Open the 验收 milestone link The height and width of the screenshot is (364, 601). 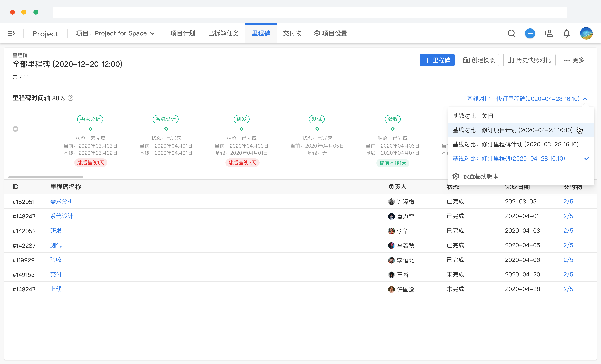click(x=56, y=260)
